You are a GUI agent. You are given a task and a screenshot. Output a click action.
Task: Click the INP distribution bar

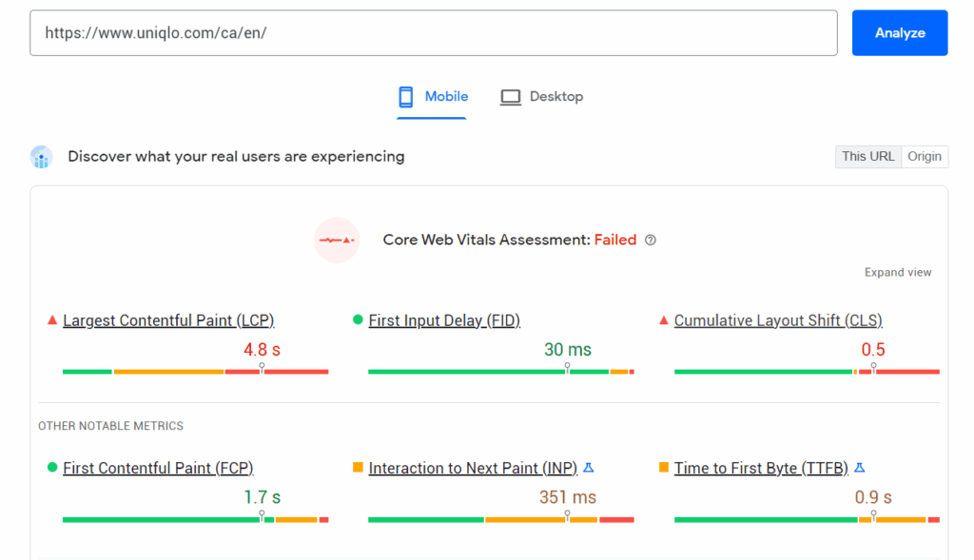[x=501, y=519]
